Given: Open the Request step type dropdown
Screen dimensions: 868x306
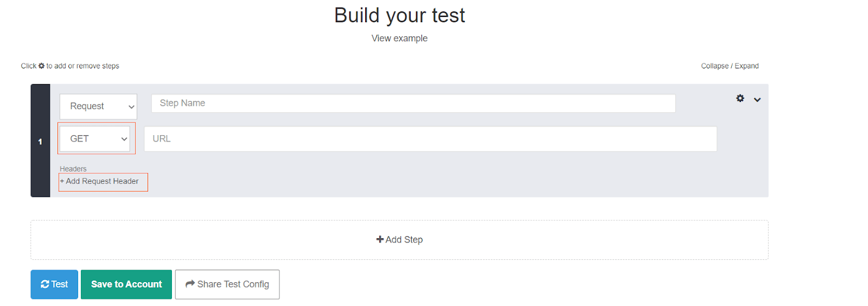Looking at the screenshot, I should click(x=98, y=106).
